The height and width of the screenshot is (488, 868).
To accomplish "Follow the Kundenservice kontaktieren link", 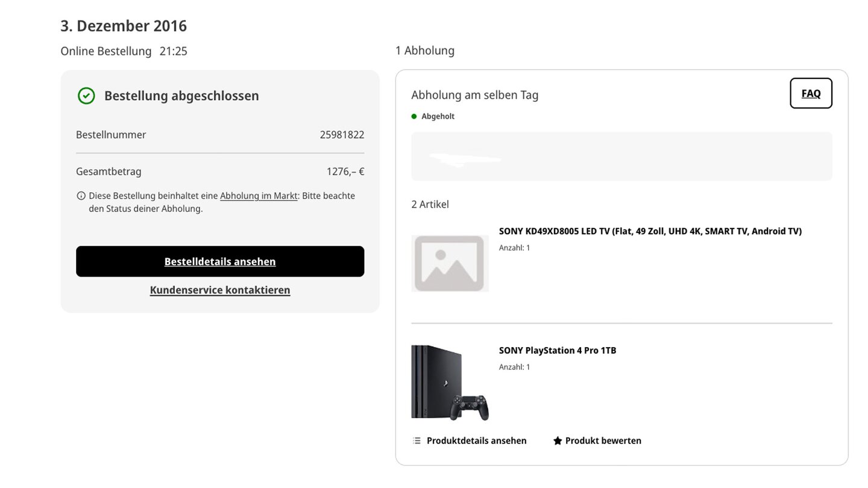I will click(x=220, y=290).
